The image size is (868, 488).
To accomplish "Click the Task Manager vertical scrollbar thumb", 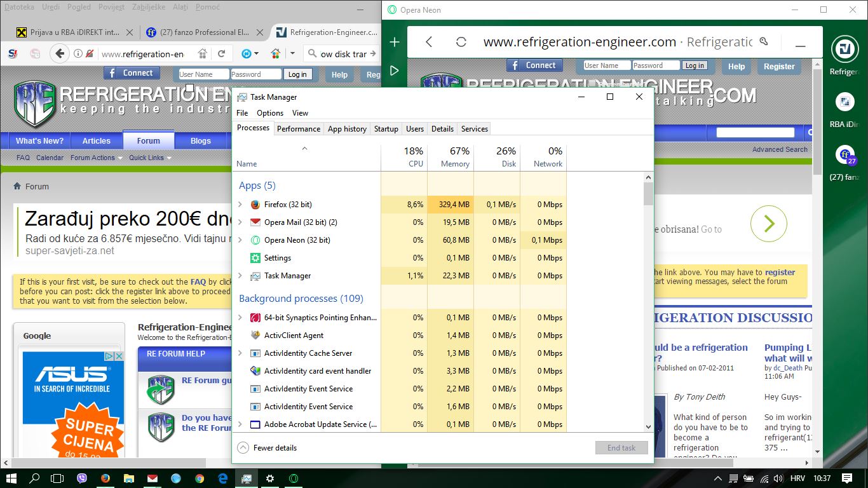I will [x=648, y=194].
